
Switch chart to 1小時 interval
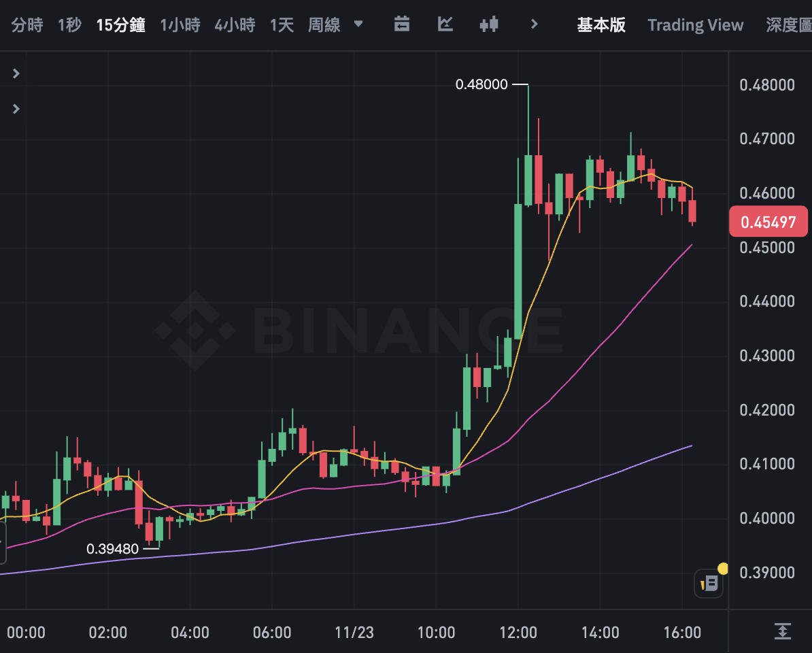click(180, 25)
